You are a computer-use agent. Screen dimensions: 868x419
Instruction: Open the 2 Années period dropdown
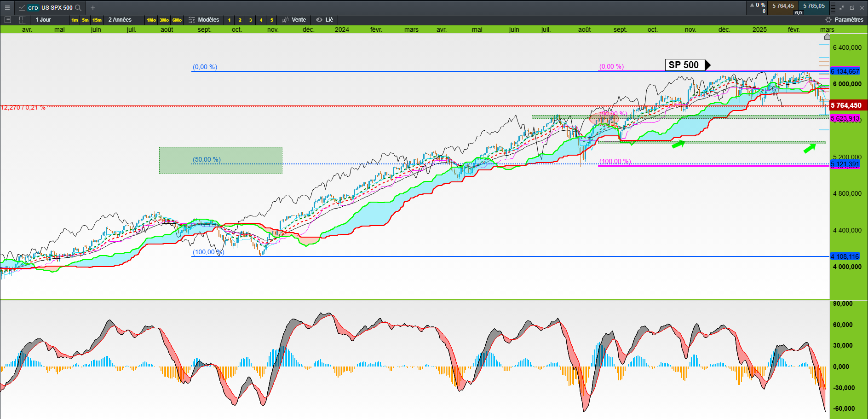coord(120,20)
